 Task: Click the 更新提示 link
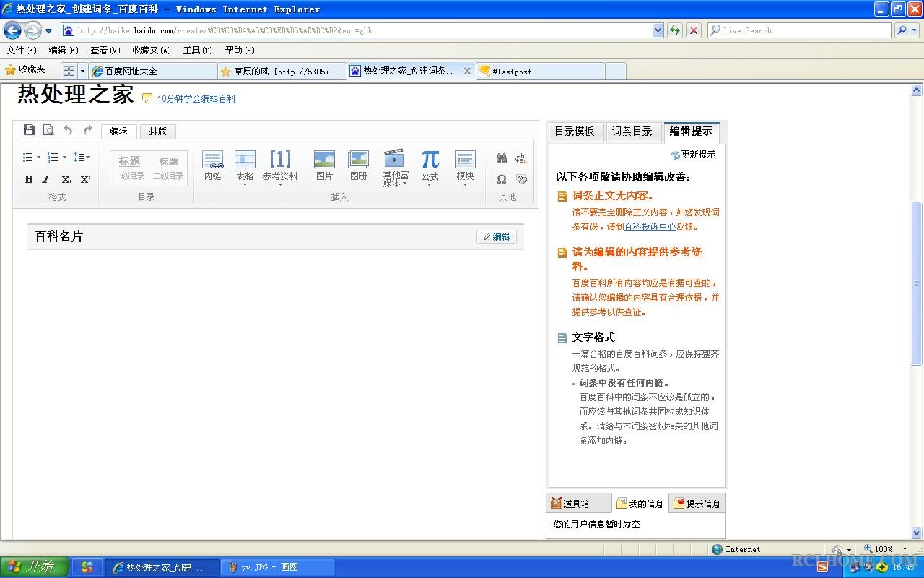[698, 155]
